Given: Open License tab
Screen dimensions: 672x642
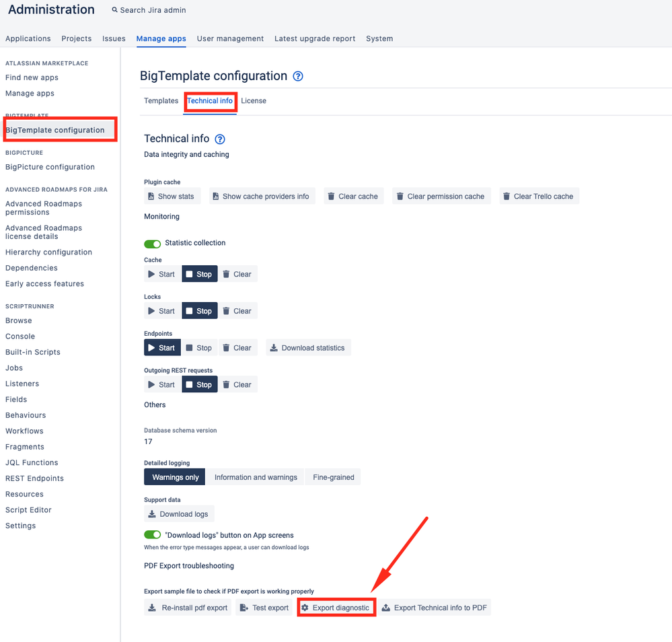Looking at the screenshot, I should point(254,100).
